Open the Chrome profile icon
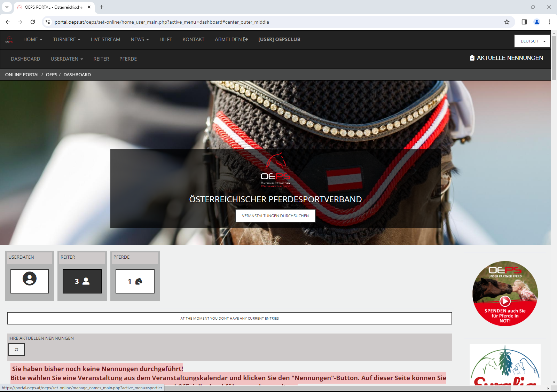The height and width of the screenshot is (392, 557). [x=537, y=22]
